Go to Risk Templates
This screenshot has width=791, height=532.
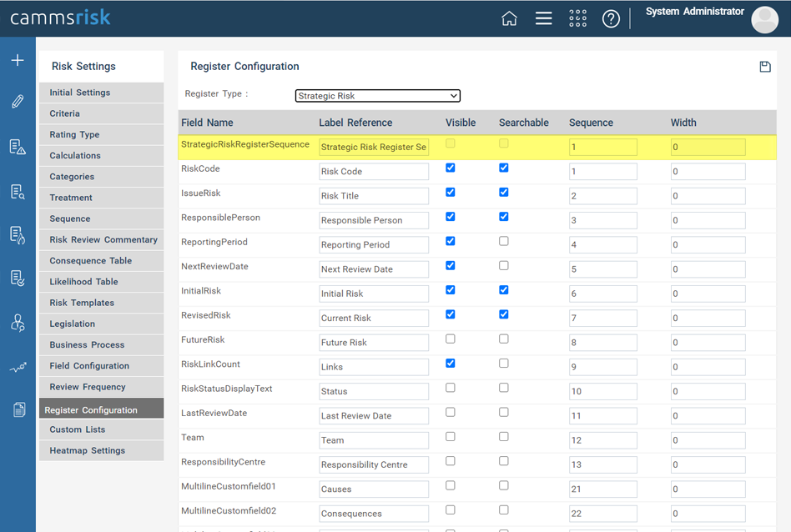tap(102, 303)
